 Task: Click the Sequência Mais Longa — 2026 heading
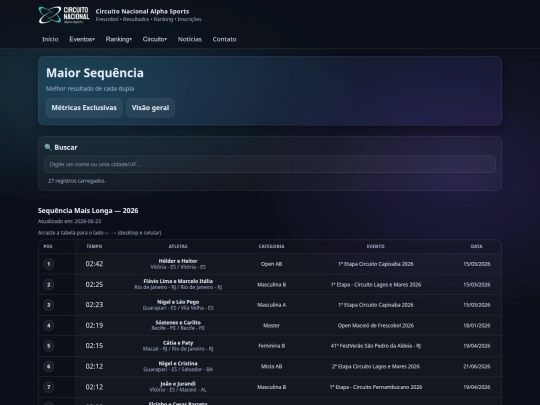coord(88,210)
